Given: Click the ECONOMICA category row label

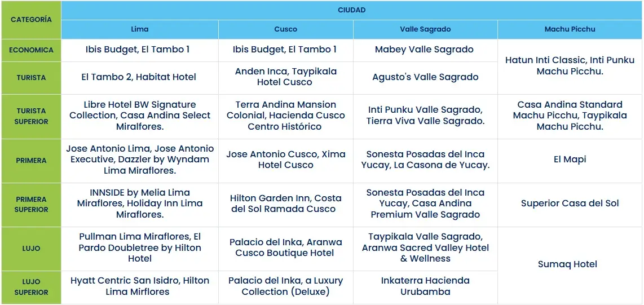Looking at the screenshot, I should pos(31,50).
